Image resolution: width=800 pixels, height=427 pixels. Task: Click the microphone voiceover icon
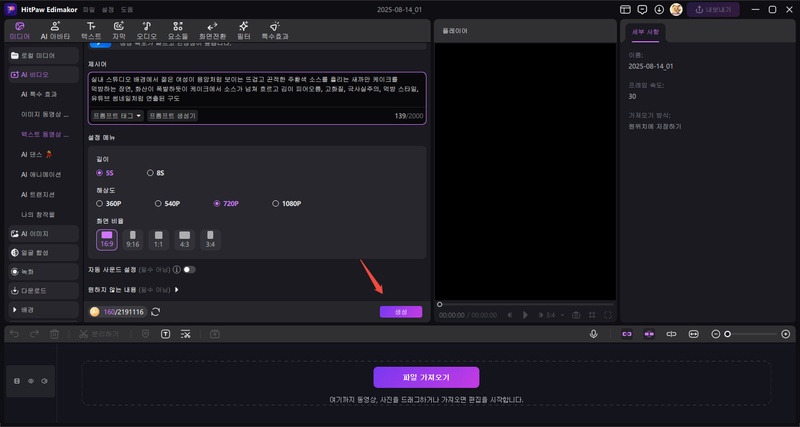[x=593, y=334]
